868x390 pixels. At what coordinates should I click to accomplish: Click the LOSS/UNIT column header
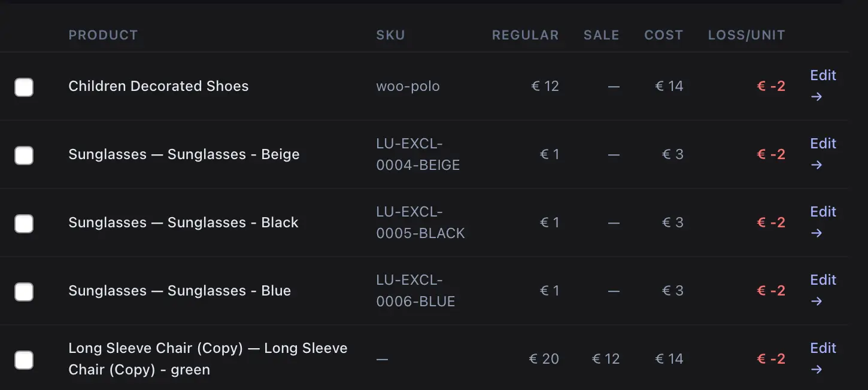(746, 35)
